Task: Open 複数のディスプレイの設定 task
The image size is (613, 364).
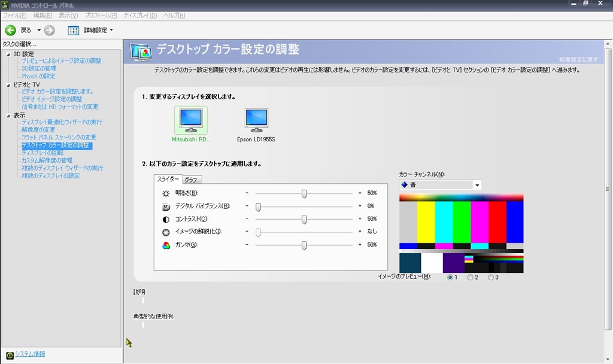Action: pyautogui.click(x=51, y=176)
